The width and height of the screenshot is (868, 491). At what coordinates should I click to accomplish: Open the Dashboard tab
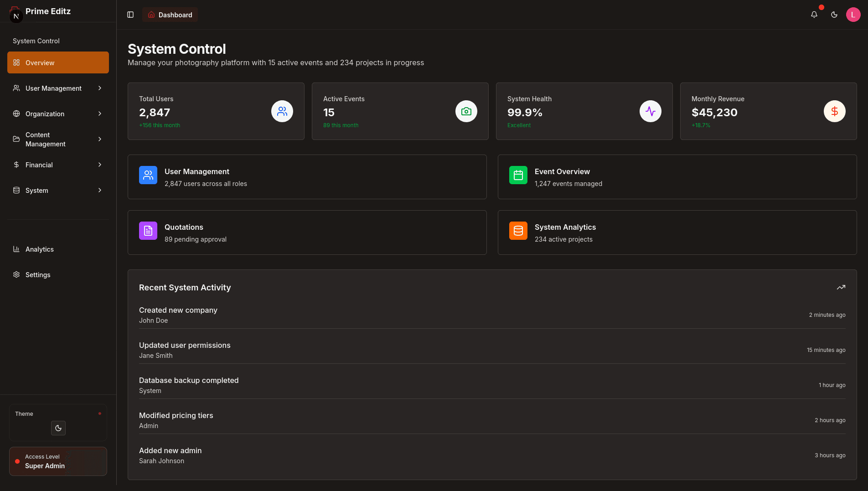[170, 15]
